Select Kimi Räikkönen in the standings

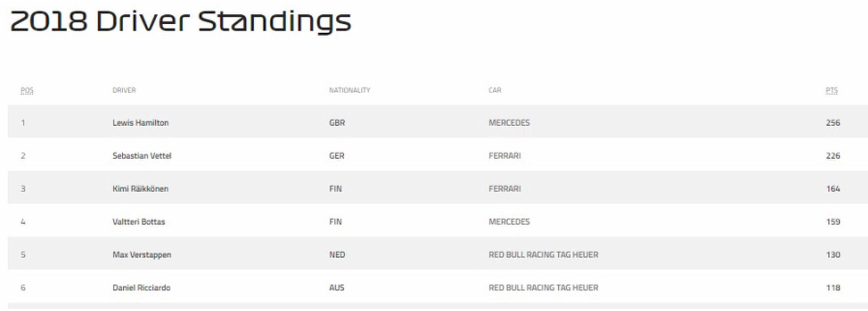pos(140,189)
